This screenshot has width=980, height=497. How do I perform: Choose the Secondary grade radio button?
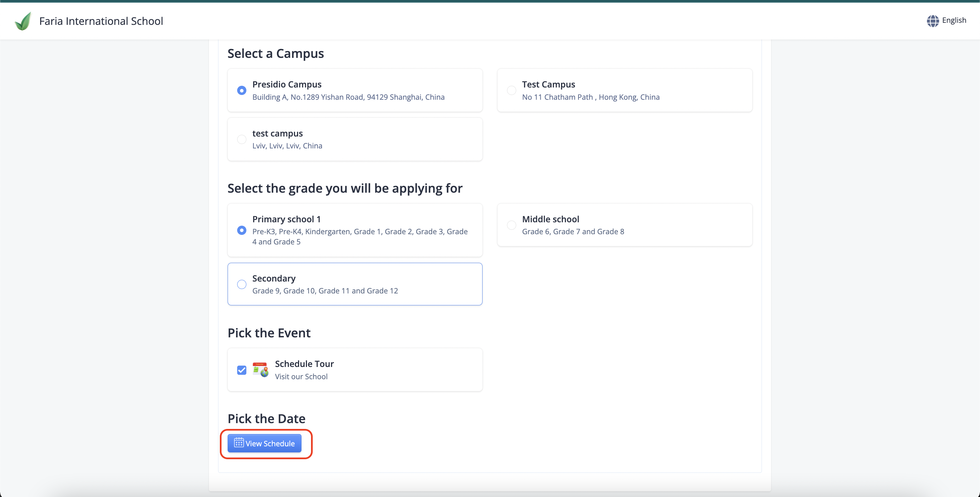coord(242,284)
